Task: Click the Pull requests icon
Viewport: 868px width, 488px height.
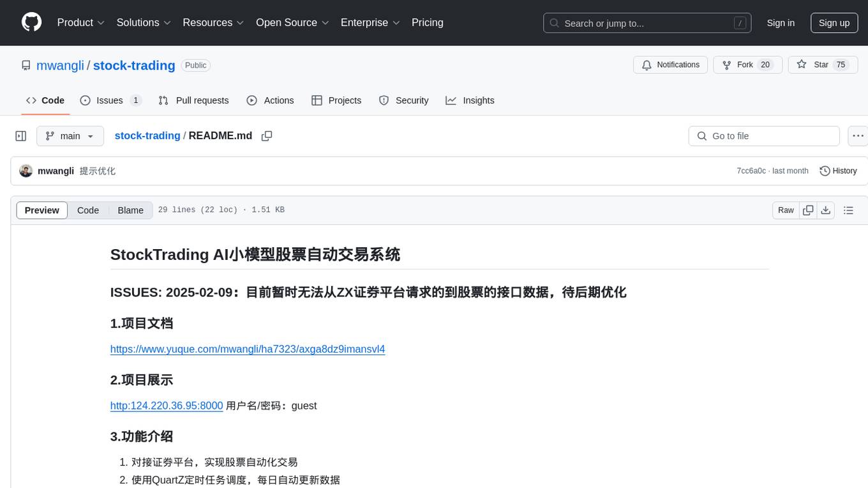Action: [x=163, y=100]
